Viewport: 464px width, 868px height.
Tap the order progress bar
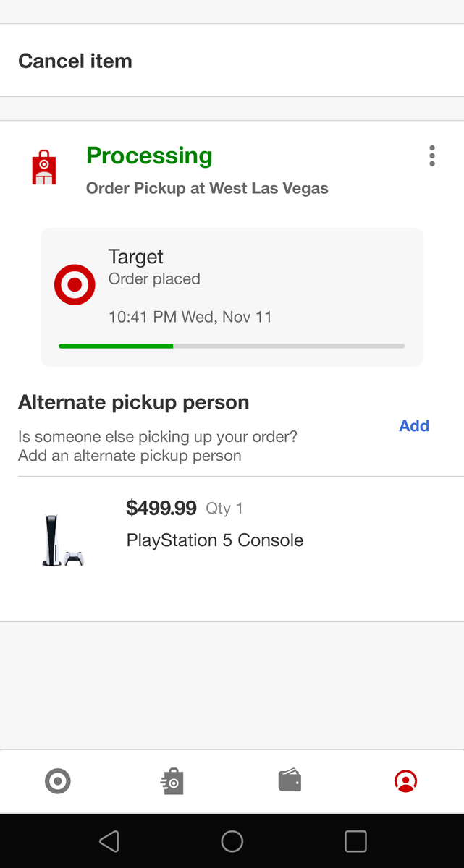(232, 346)
